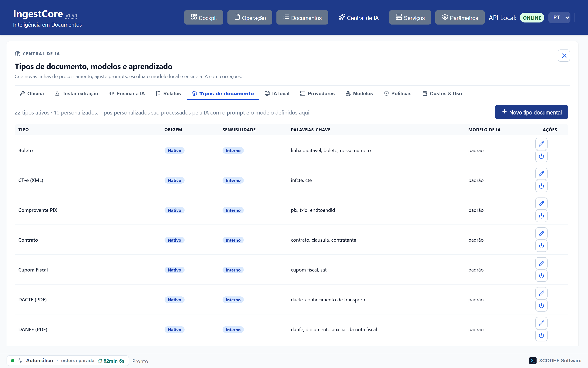Open the Políticas tab
The height and width of the screenshot is (368, 588).
(x=398, y=94)
